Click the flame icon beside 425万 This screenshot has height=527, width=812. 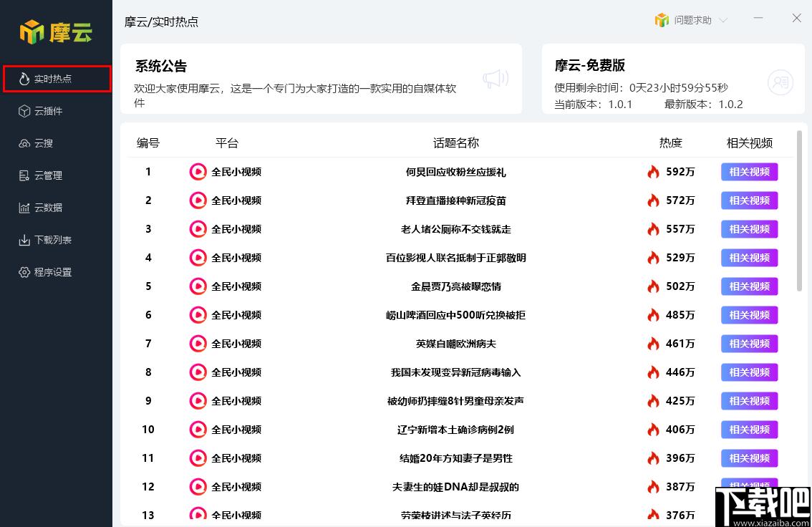tap(654, 400)
